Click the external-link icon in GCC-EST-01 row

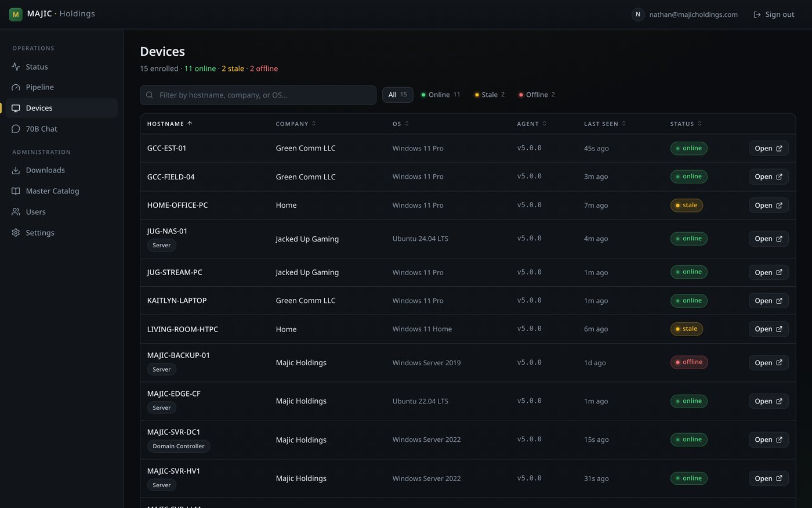coord(779,149)
